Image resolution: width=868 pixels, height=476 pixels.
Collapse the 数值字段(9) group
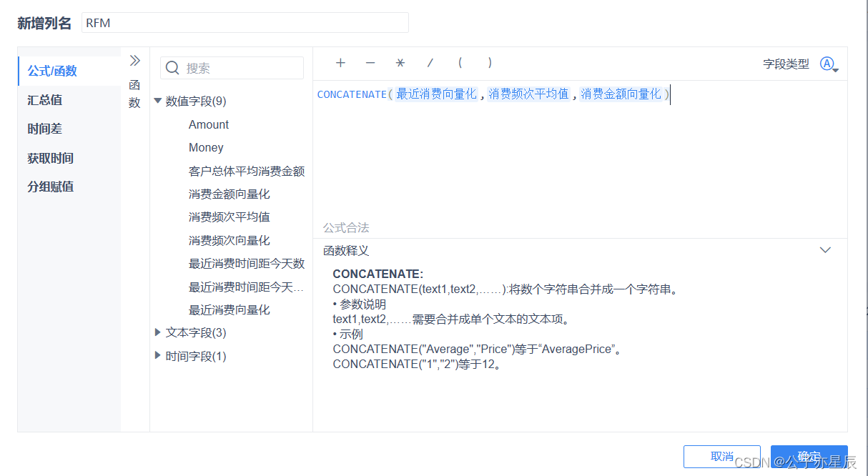click(x=158, y=101)
